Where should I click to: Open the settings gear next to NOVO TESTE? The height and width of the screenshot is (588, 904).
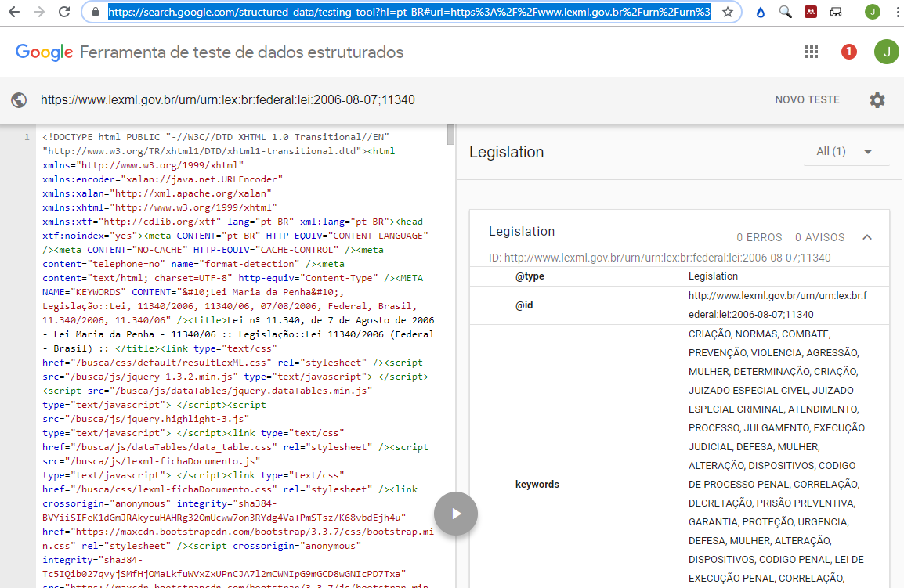[x=877, y=100]
